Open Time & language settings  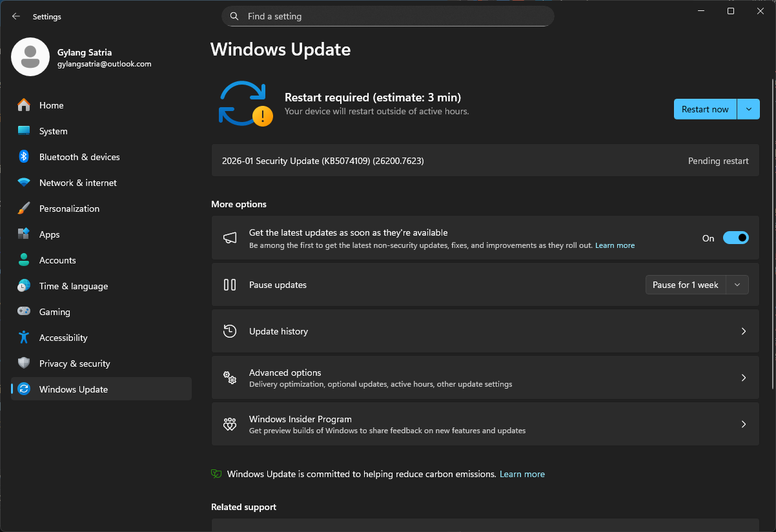pyautogui.click(x=73, y=286)
